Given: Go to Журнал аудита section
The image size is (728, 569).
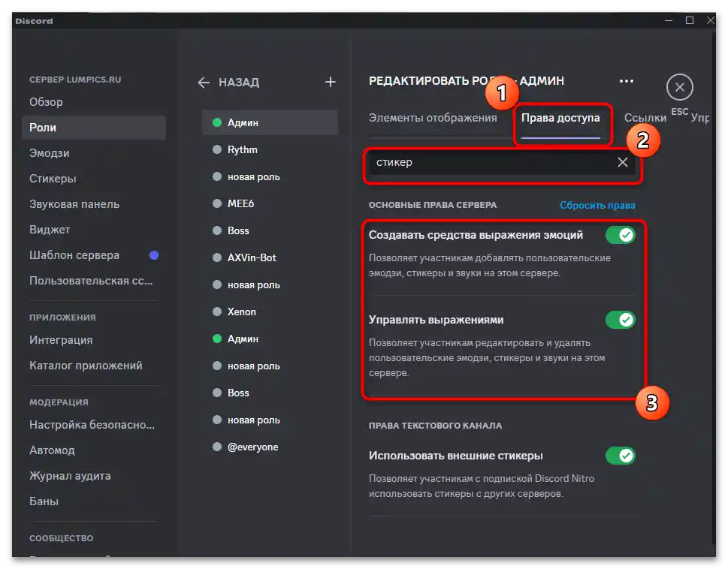Looking at the screenshot, I should 70,476.
